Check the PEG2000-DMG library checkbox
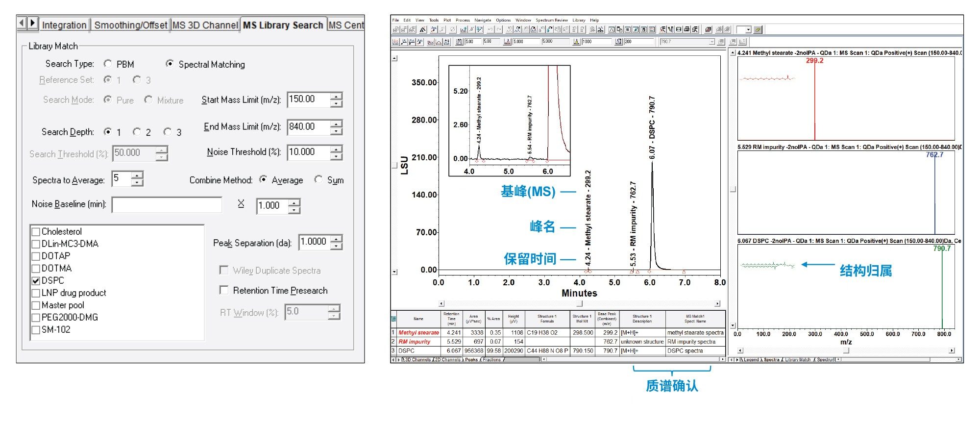Image resolution: width=980 pixels, height=423 pixels. 36,317
